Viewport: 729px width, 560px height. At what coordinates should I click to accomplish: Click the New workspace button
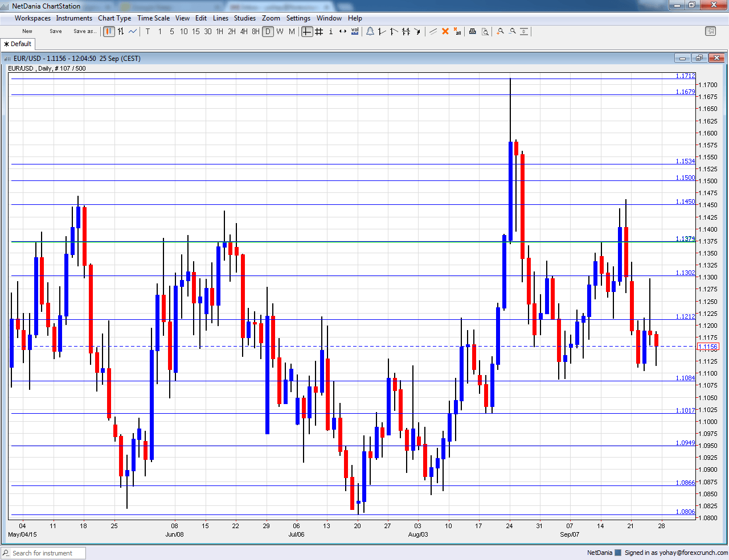click(x=27, y=31)
